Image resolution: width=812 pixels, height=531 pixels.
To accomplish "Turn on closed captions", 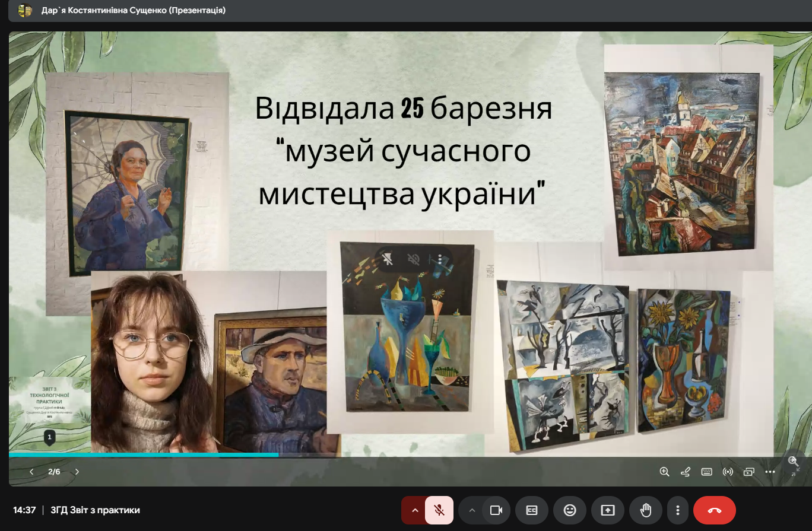I will 532,510.
